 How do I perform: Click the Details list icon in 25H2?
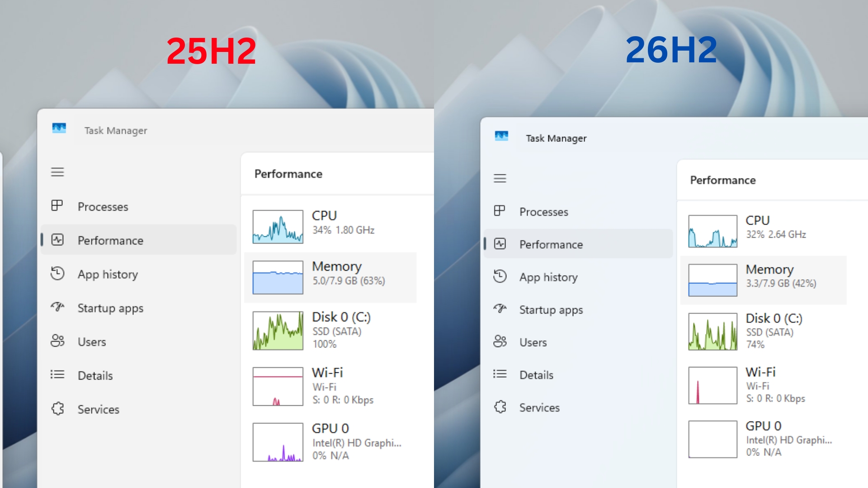(57, 375)
